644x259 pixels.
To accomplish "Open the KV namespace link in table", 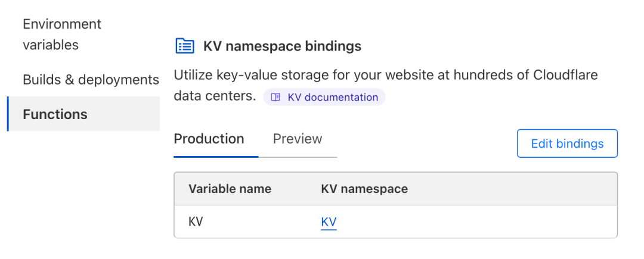I will click(329, 222).
